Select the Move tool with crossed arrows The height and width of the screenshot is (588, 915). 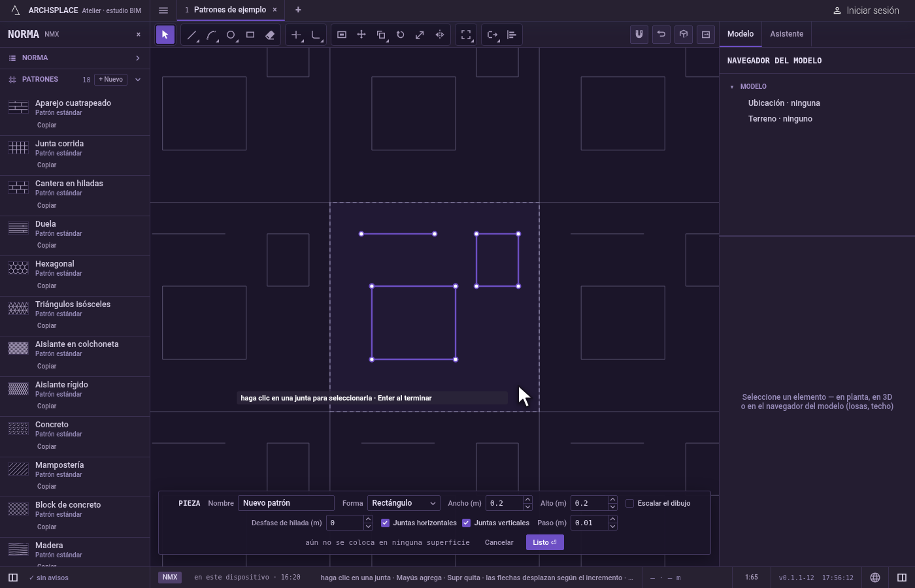[x=361, y=35]
